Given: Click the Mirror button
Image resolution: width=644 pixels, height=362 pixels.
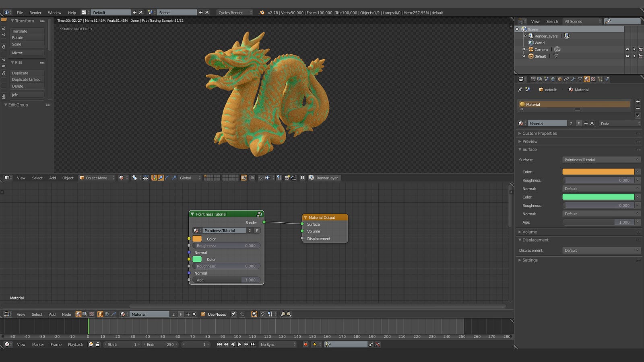Looking at the screenshot, I should pyautogui.click(x=27, y=53).
